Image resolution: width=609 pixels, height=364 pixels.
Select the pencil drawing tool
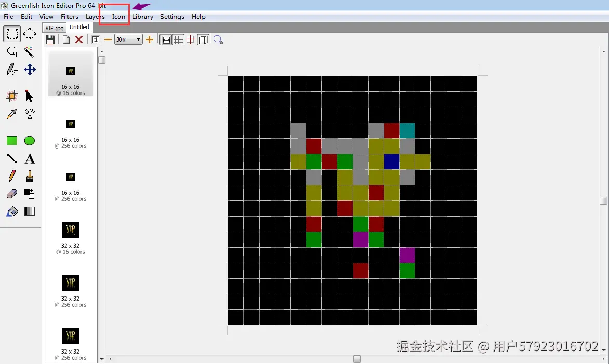[x=12, y=176]
